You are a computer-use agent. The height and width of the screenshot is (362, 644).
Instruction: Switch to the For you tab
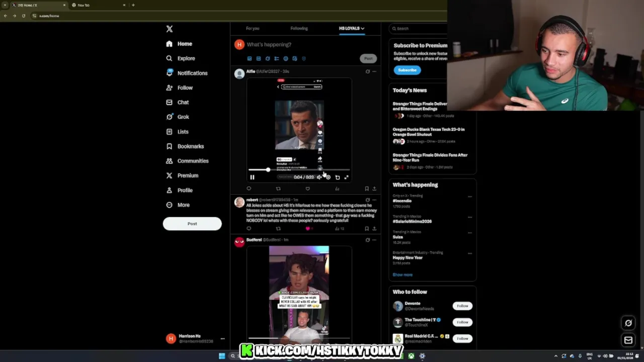point(253,28)
